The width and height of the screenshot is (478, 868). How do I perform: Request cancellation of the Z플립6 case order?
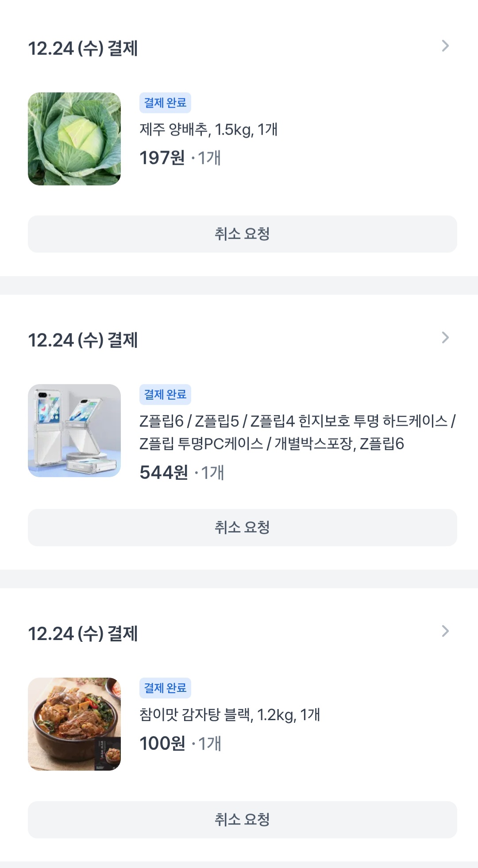coord(242,528)
